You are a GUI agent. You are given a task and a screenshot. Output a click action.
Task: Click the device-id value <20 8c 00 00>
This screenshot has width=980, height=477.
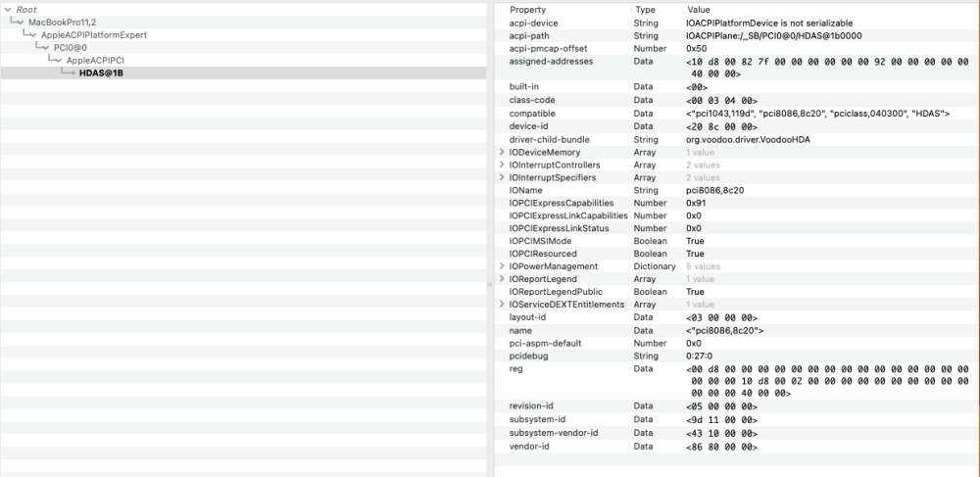point(722,126)
